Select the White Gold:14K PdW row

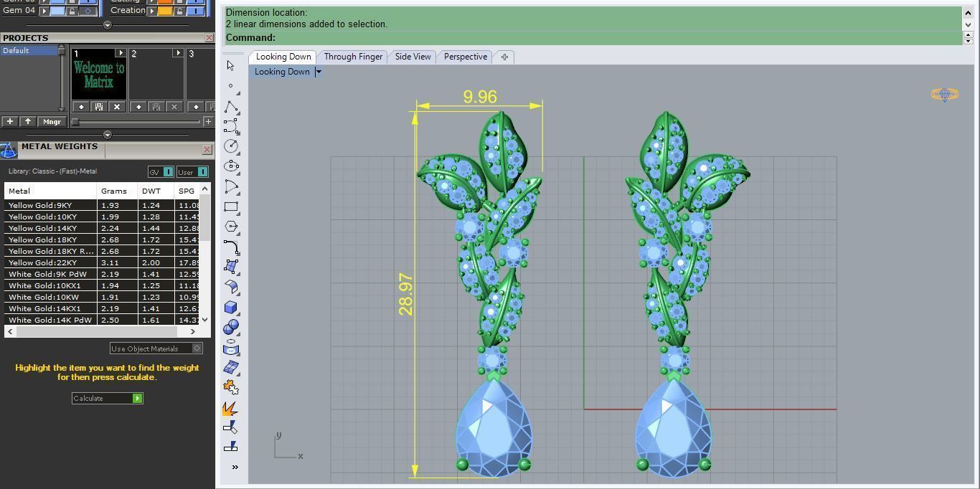pos(102,320)
